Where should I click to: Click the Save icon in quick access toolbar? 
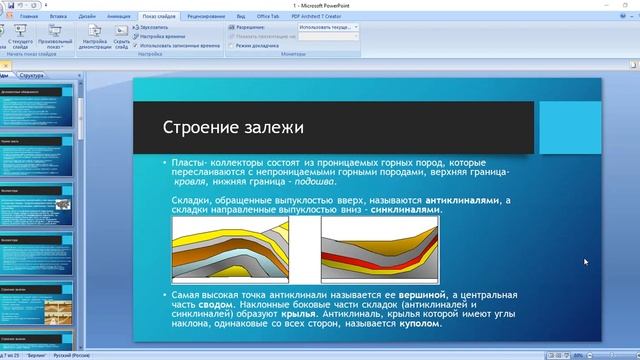click(x=11, y=5)
